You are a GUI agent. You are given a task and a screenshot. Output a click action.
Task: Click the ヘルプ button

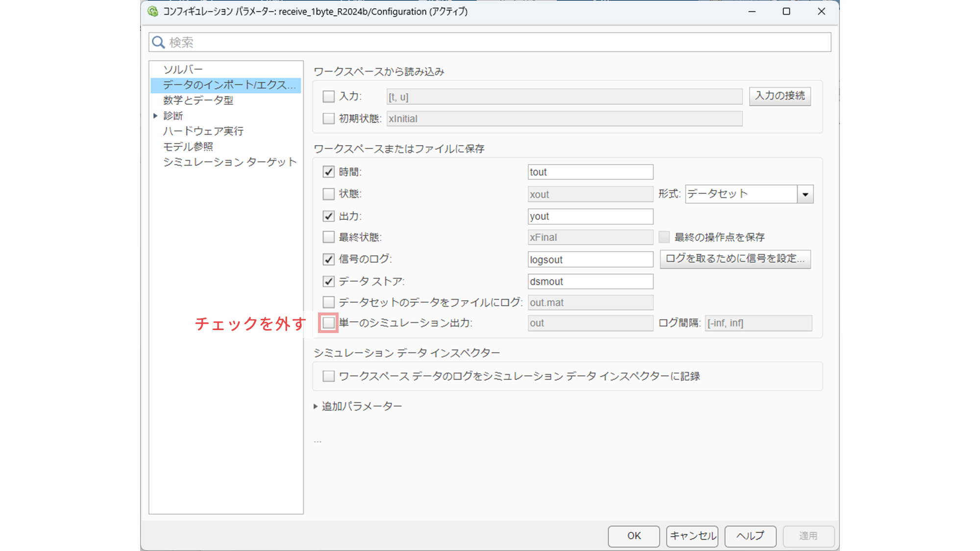[750, 536]
